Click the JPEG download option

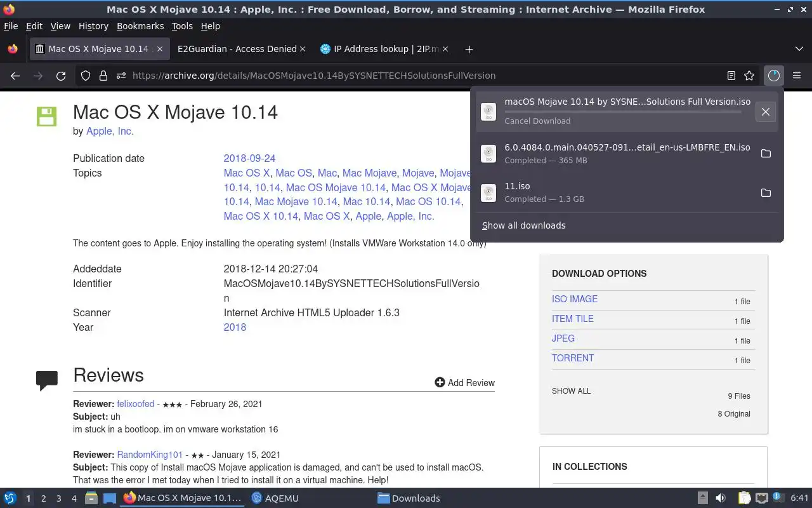pos(563,338)
